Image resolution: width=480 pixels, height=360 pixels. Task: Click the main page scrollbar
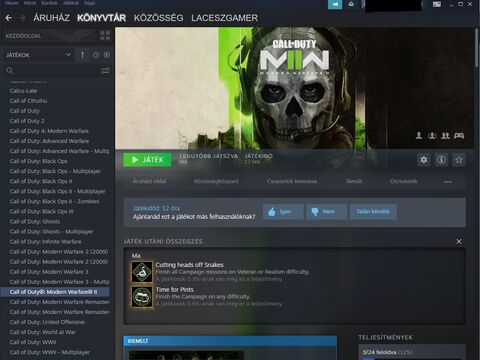point(477,48)
